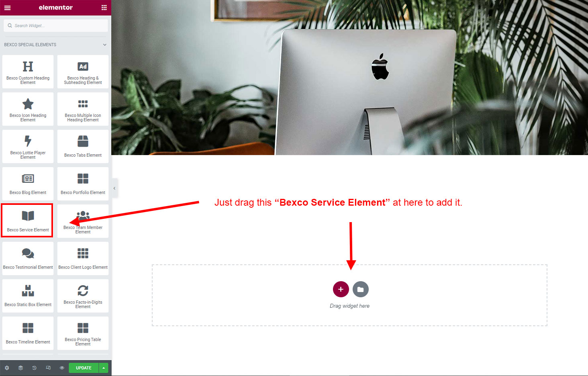This screenshot has height=376, width=588.
Task: Toggle responsive mode icon in footer
Action: [x=48, y=368]
